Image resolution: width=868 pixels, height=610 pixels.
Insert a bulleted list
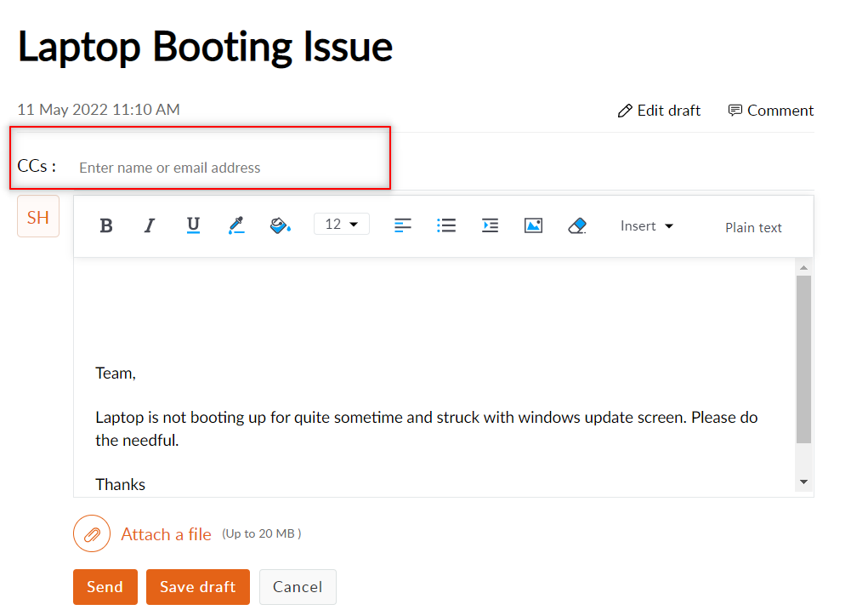point(446,225)
